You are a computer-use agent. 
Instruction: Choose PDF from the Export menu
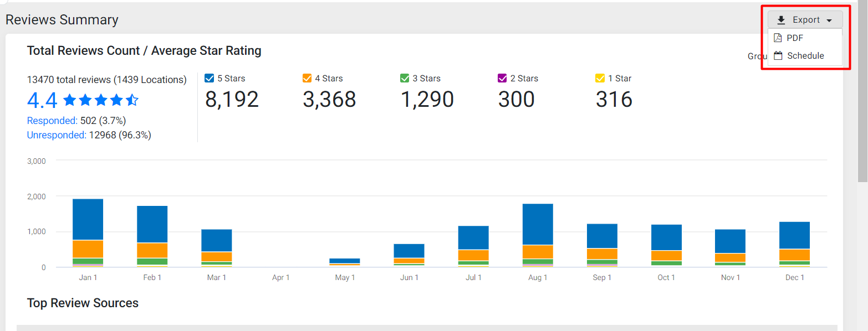point(805,38)
